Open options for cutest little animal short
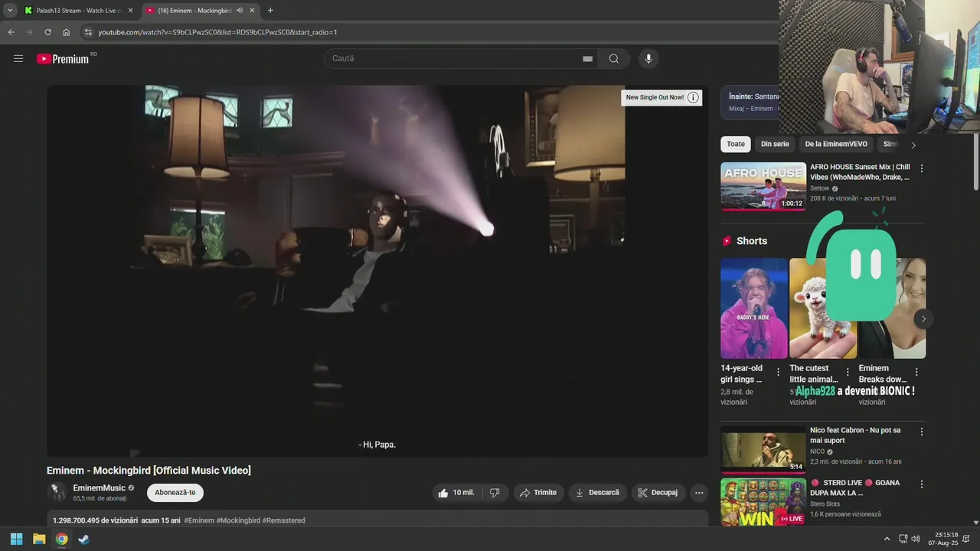 (848, 372)
